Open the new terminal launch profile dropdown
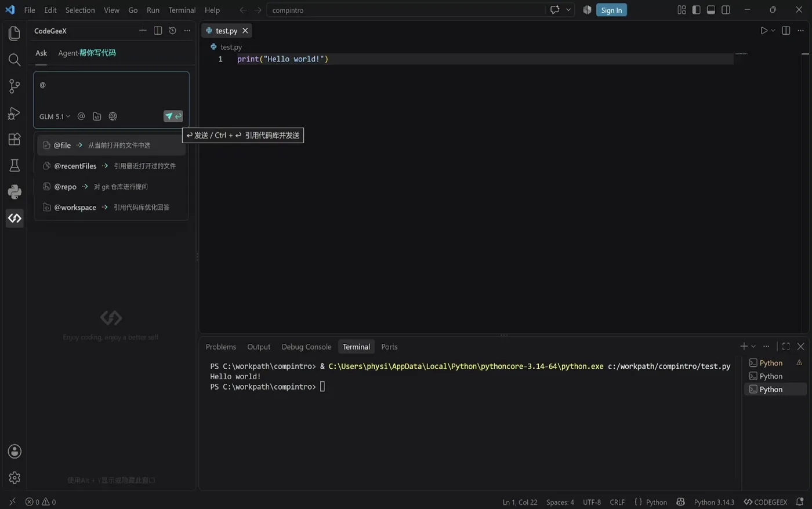 click(x=753, y=347)
